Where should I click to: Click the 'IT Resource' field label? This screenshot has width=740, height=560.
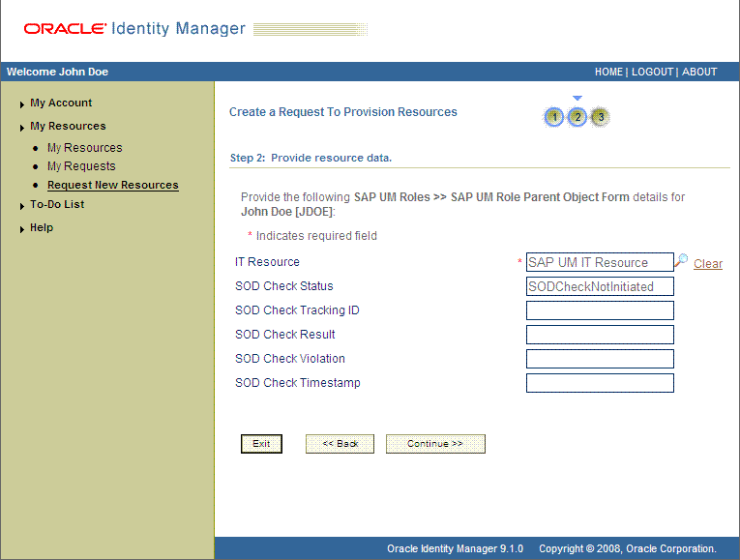(267, 262)
